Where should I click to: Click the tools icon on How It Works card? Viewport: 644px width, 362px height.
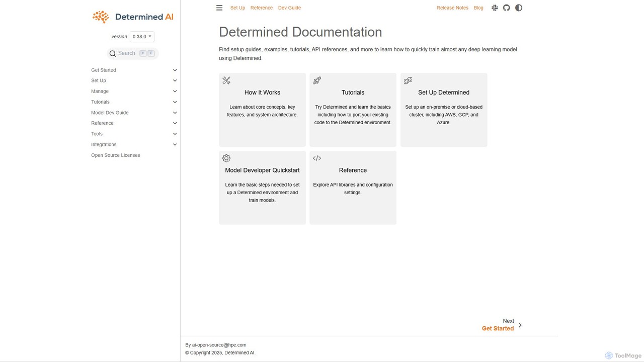click(x=226, y=80)
